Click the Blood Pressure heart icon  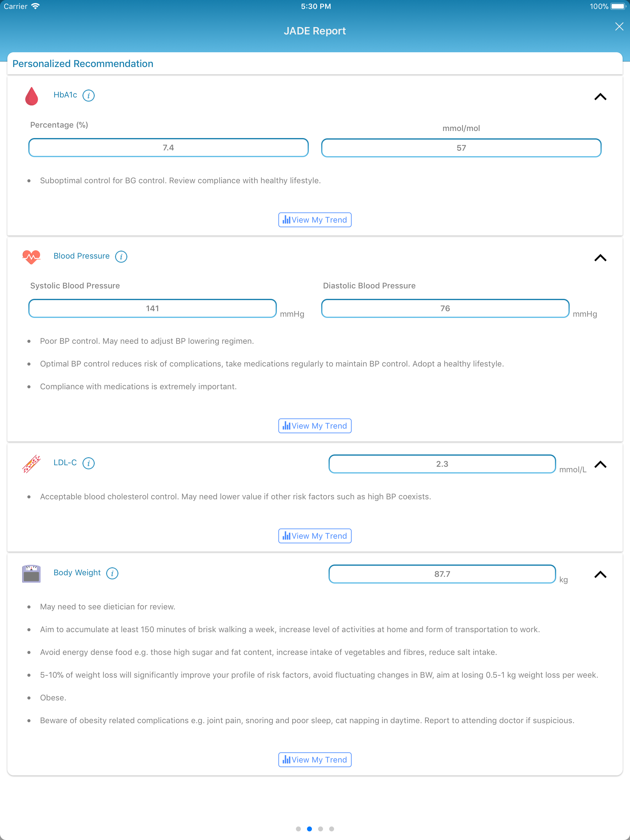[32, 257]
